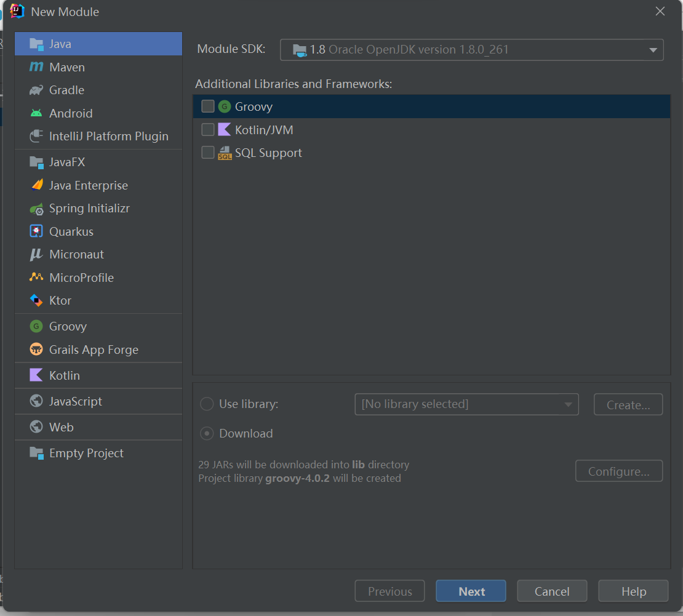The height and width of the screenshot is (616, 683).
Task: Click the Kotlin/JVM text in frameworks list
Action: [264, 130]
